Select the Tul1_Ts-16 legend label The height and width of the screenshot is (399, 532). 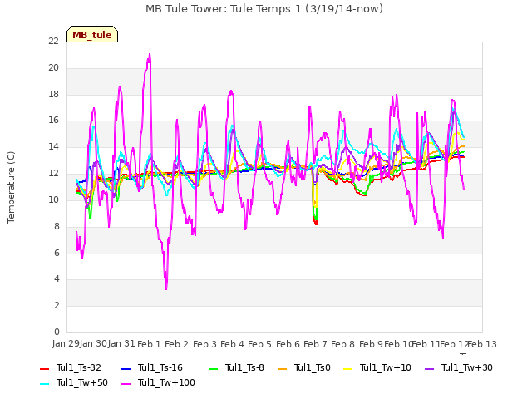point(160,367)
